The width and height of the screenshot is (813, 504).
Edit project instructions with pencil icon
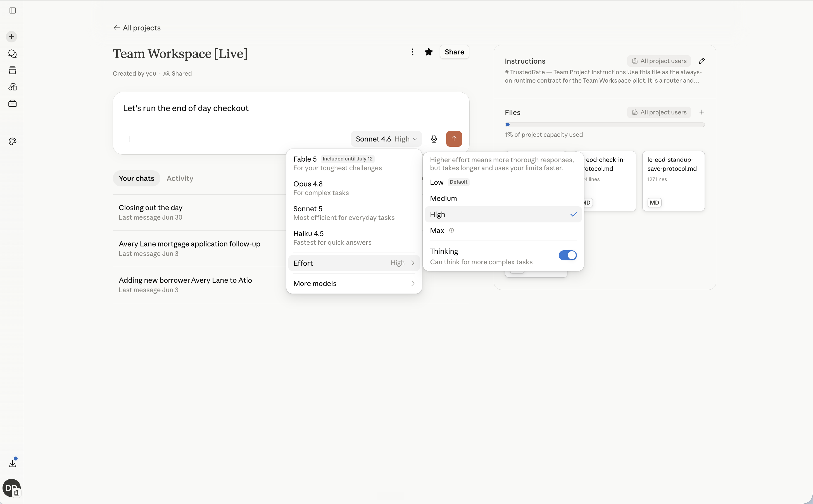coord(702,61)
